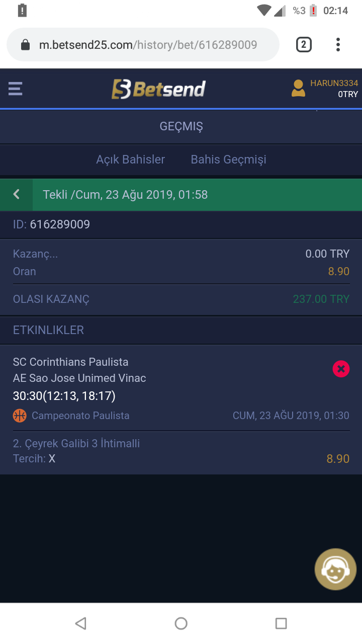
Task: Tap the GEÇMİŞ section header
Action: tap(181, 126)
